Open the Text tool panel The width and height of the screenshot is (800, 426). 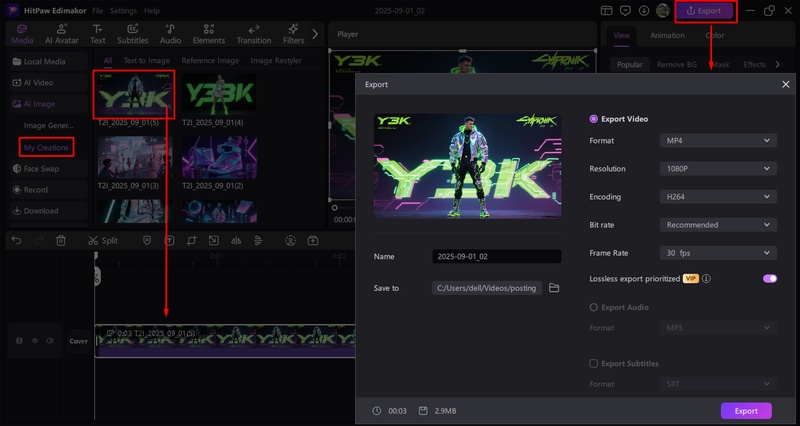[x=97, y=34]
